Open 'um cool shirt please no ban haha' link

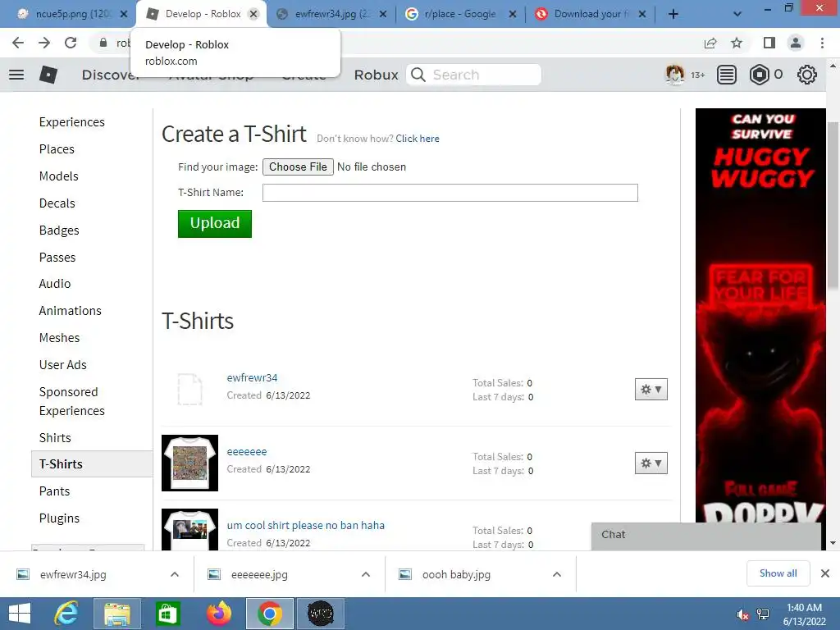[305, 525]
